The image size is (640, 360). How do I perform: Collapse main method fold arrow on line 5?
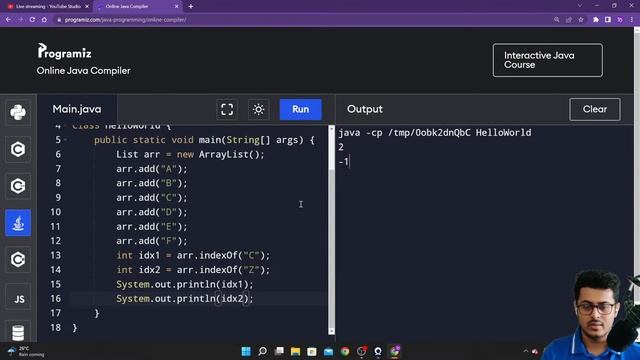[x=65, y=140]
